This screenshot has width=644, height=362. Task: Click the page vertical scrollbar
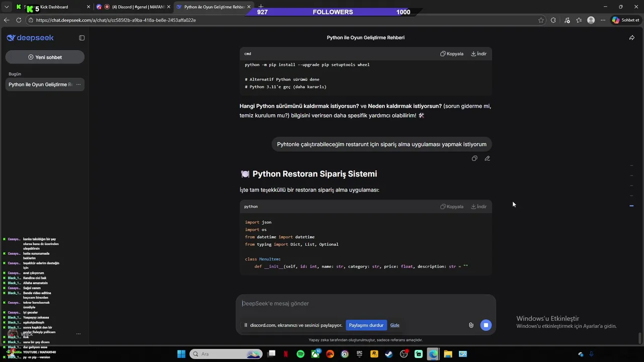tap(640, 338)
